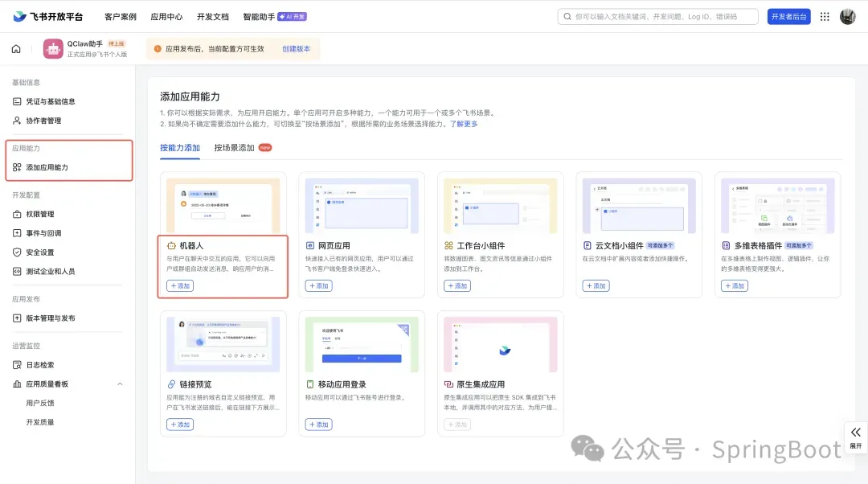Click the 了解更多 link
The height and width of the screenshot is (484, 868).
[464, 124]
